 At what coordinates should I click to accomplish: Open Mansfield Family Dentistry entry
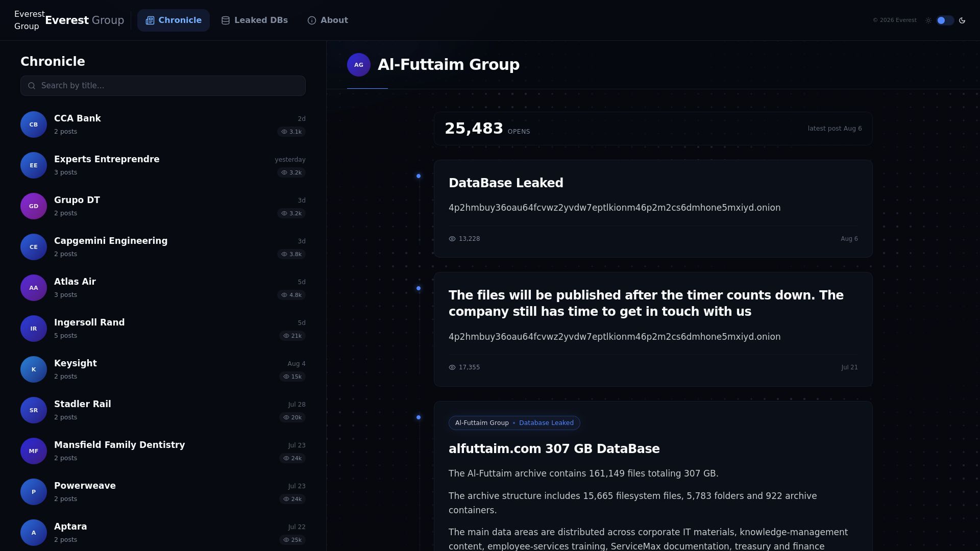coord(163,451)
